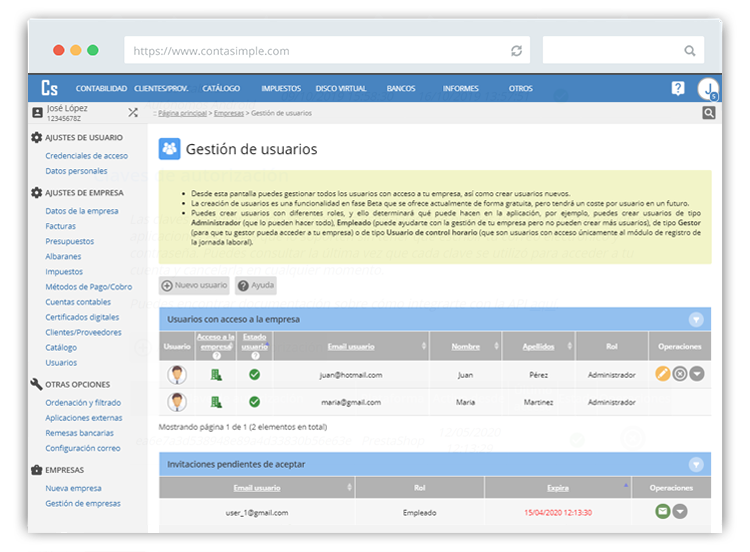The image size is (750, 552).
Task: Open more-actions dropdown arrow for Juan
Action: pyautogui.click(x=697, y=373)
